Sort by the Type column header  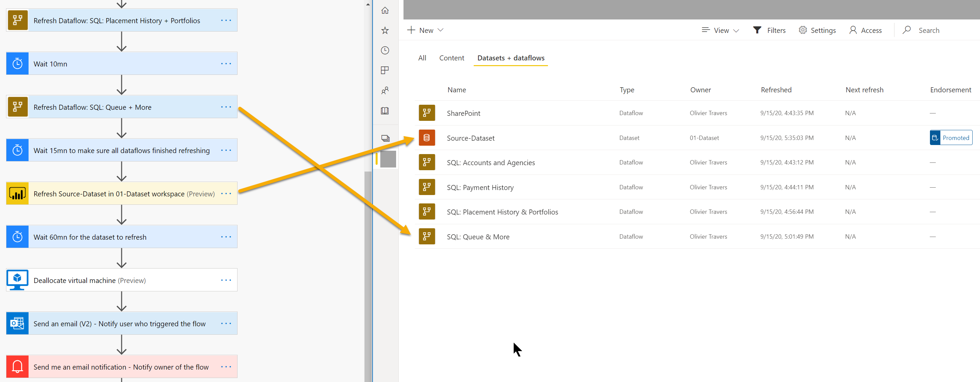627,90
